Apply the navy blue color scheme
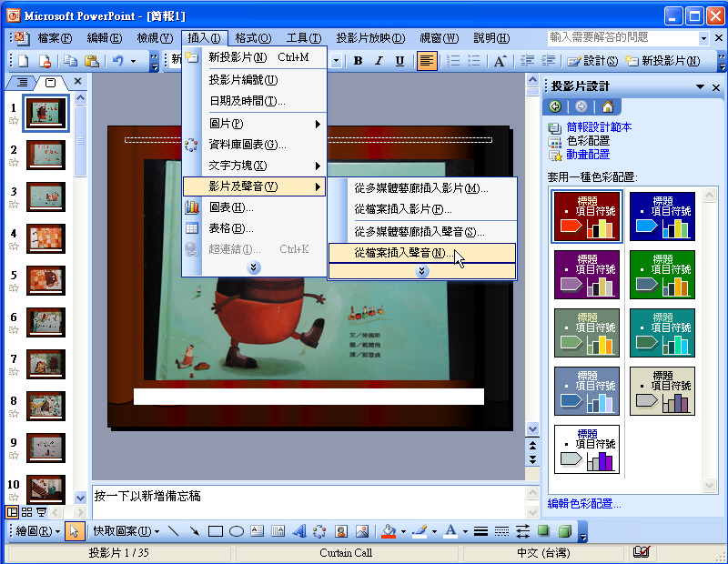This screenshot has width=728, height=564. pos(662,217)
